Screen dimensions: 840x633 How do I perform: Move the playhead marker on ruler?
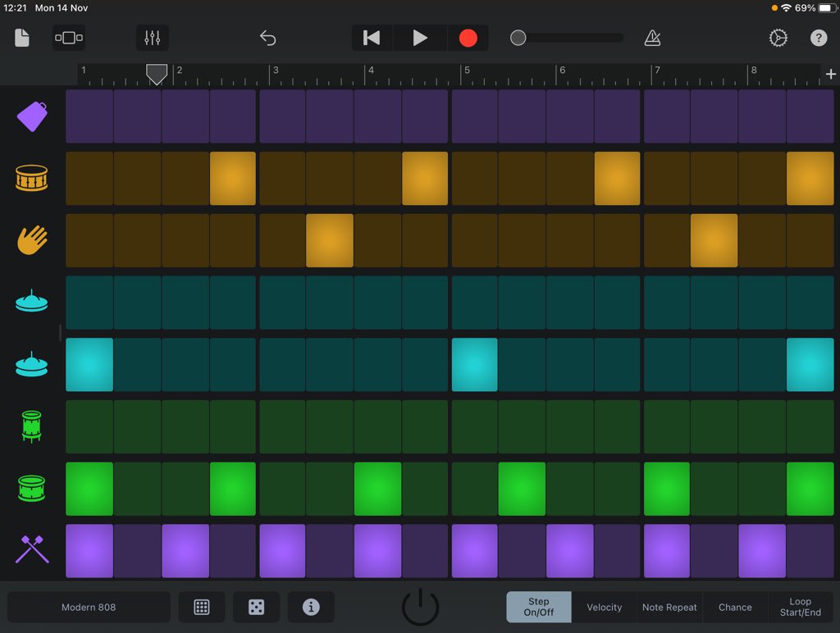click(157, 74)
